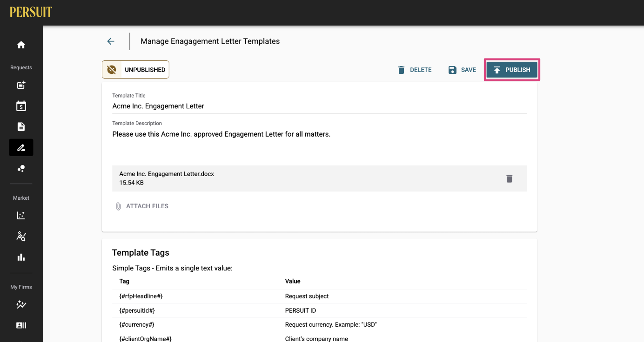Click the Template Tags heading
The image size is (644, 342).
pos(141,253)
